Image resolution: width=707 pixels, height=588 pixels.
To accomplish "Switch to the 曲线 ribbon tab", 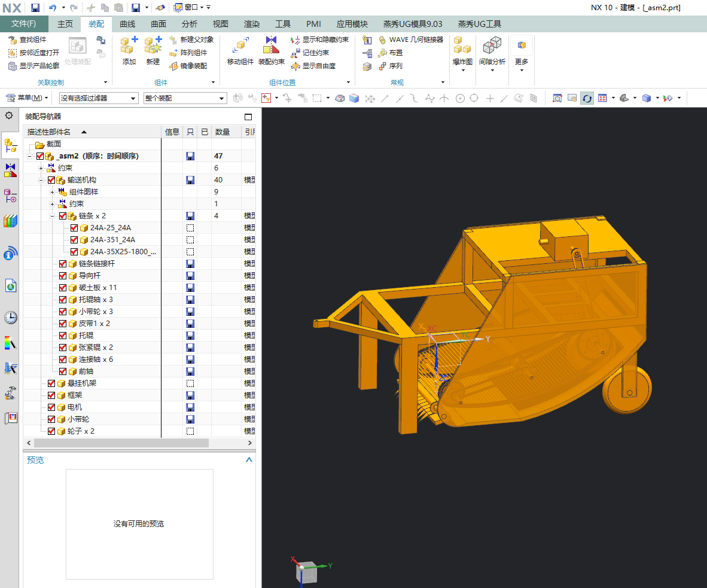I will (127, 24).
